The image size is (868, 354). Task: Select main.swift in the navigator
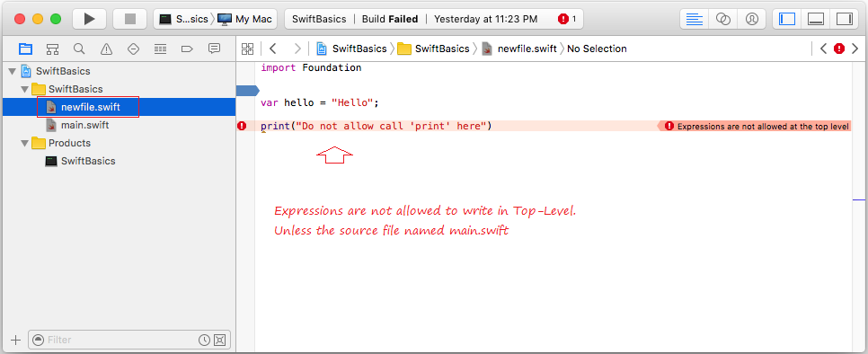(x=119, y=125)
